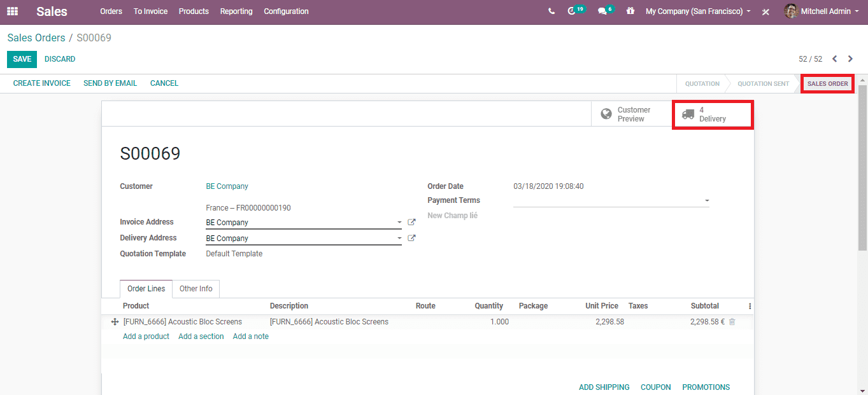
Task: Open the Reporting menu
Action: point(236,11)
